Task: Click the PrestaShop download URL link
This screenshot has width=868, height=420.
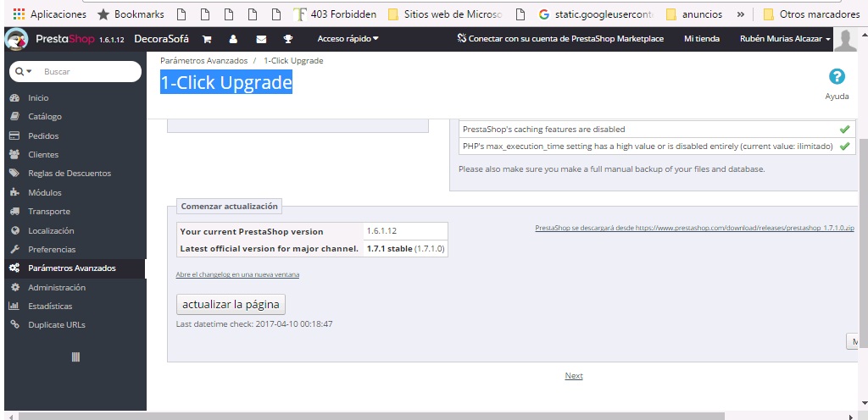Action: [x=694, y=228]
